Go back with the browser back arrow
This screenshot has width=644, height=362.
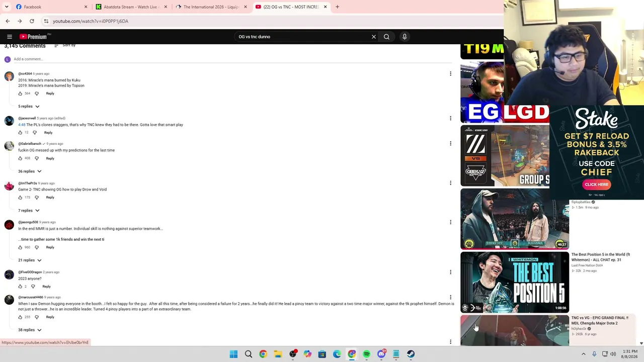pyautogui.click(x=8, y=21)
